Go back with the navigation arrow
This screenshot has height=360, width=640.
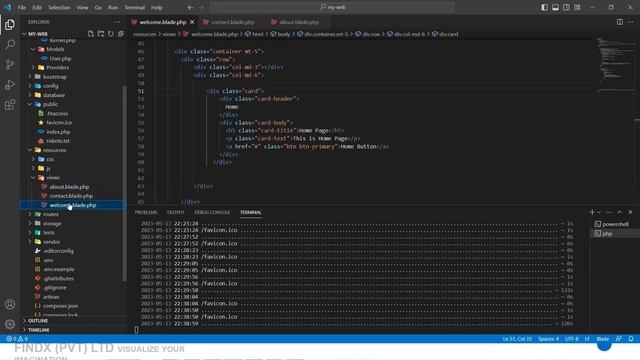(191, 7)
